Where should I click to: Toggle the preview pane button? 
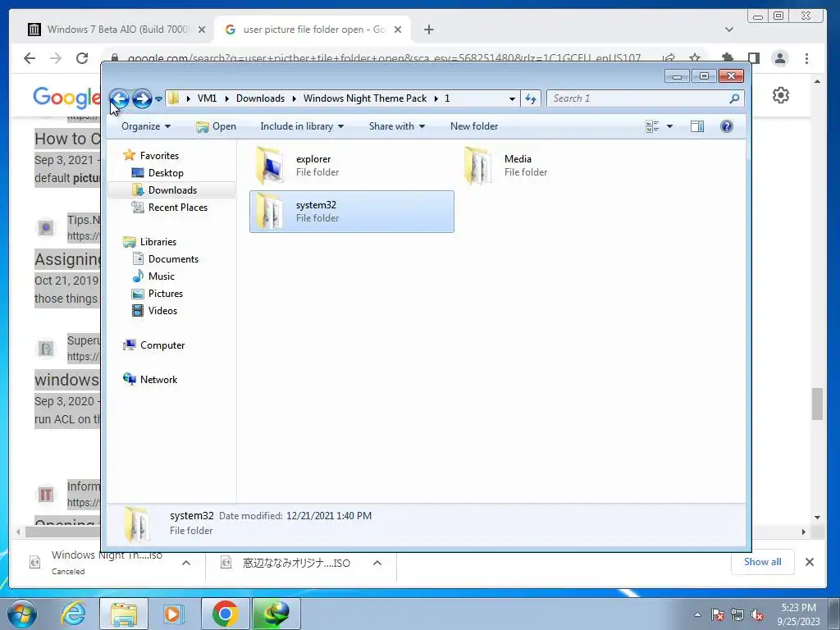pos(697,126)
